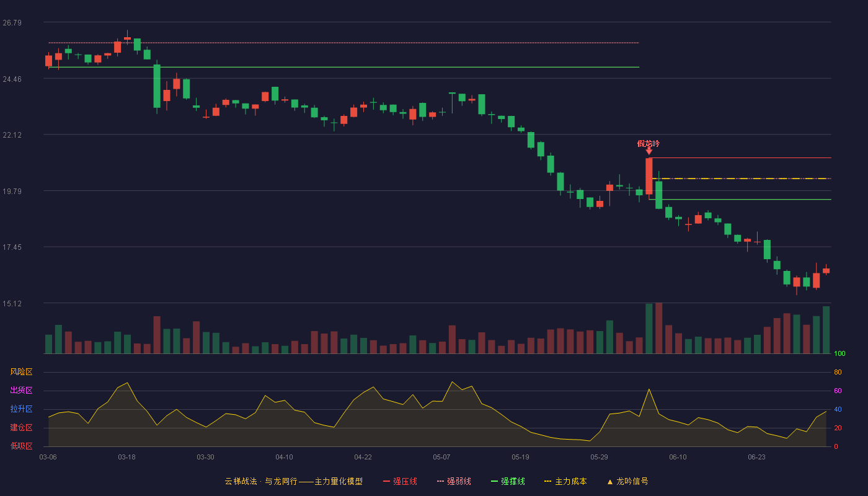Click the blue 40 indicator axis value

[x=838, y=409]
